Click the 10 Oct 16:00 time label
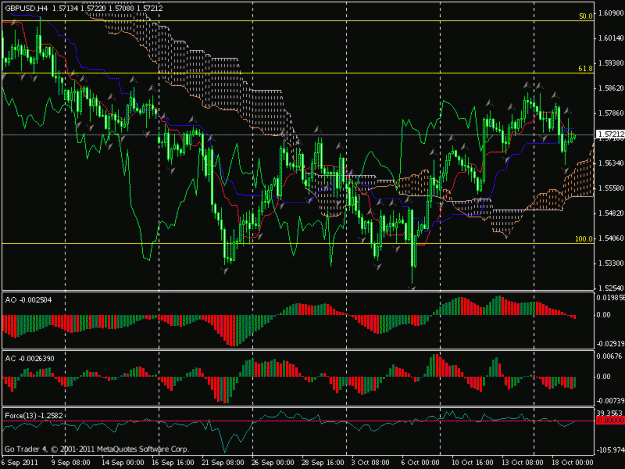 (x=472, y=463)
